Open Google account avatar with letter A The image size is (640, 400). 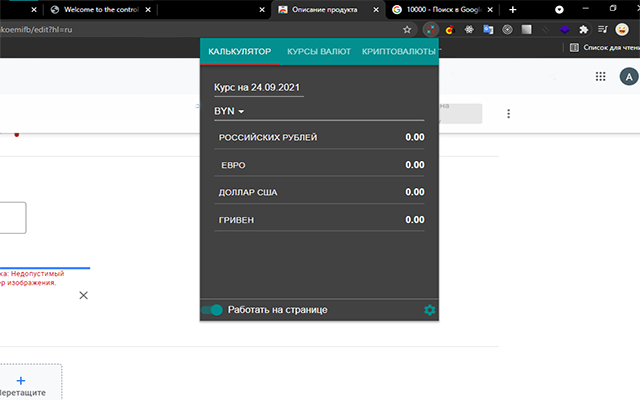[x=629, y=76]
